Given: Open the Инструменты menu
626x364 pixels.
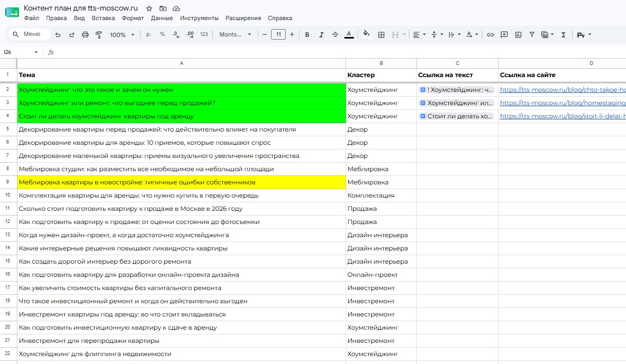Looking at the screenshot, I should pyautogui.click(x=199, y=18).
